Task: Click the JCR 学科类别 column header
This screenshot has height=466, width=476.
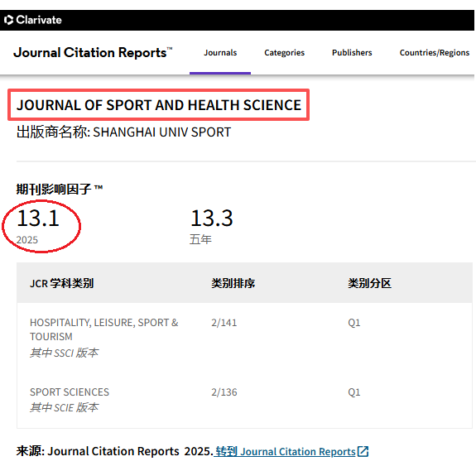Action: point(61,283)
